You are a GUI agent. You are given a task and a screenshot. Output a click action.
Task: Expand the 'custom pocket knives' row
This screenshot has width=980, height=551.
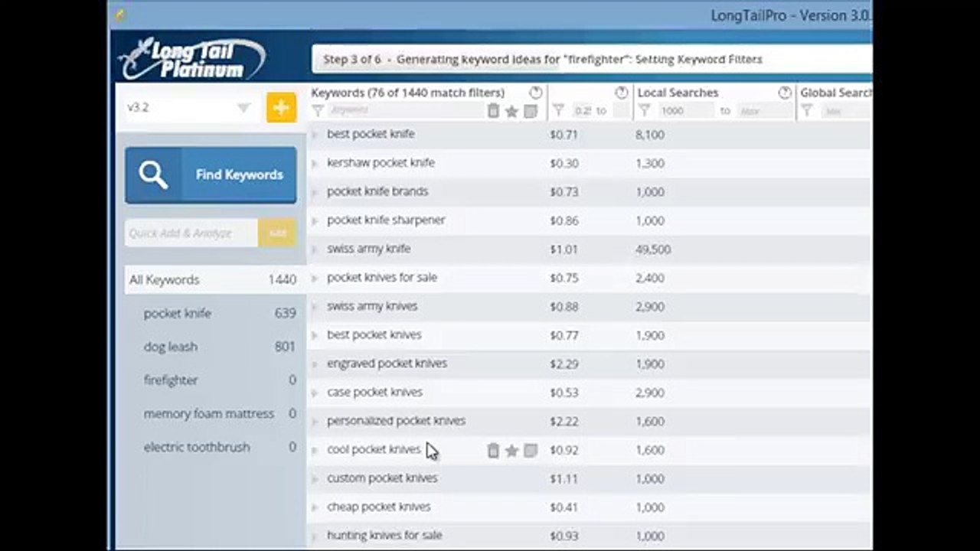314,479
